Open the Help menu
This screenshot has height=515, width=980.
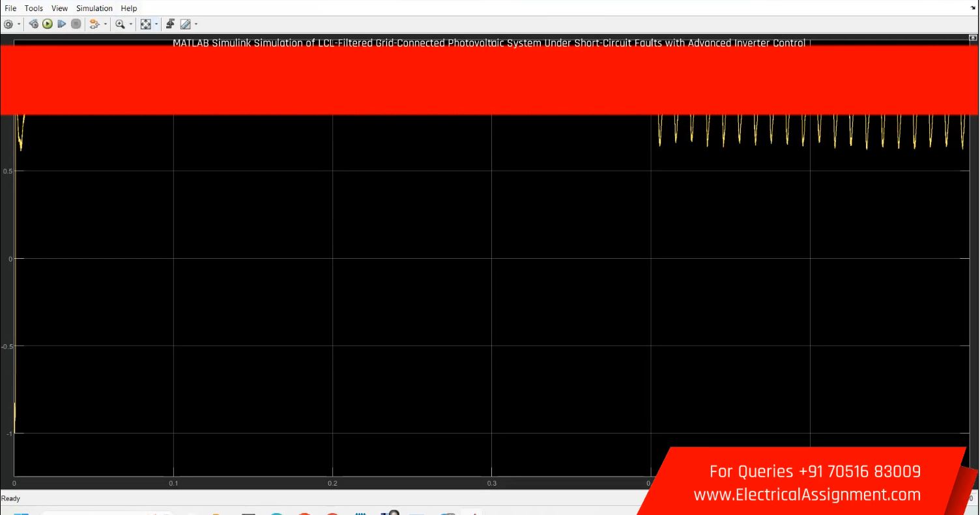129,8
